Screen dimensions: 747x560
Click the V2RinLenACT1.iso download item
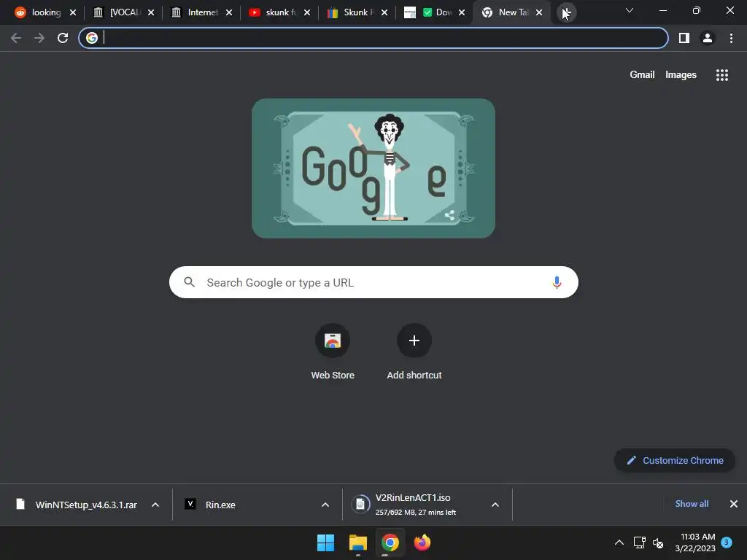click(x=415, y=505)
